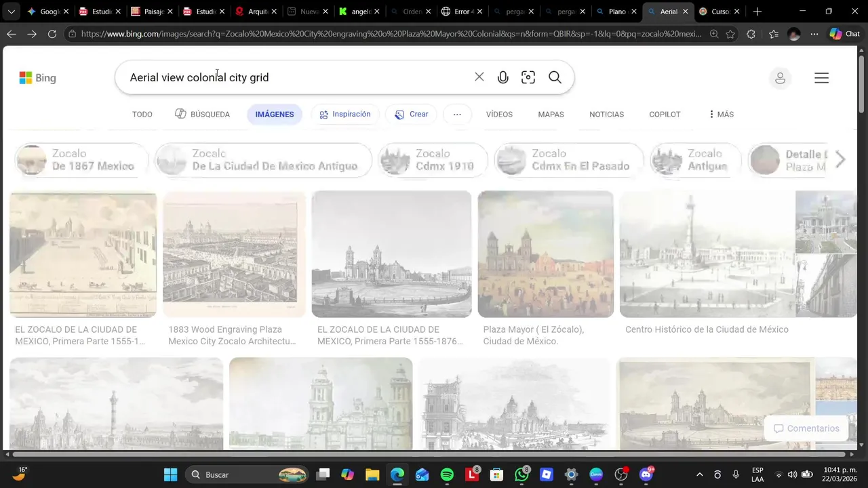Select Zocalo De 1867 Mexico suggestion
868x488 pixels.
tap(81, 160)
